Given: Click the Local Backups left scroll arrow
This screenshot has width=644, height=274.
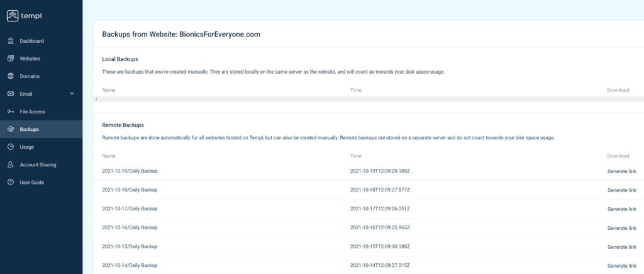Looking at the screenshot, I should click(x=96, y=99).
